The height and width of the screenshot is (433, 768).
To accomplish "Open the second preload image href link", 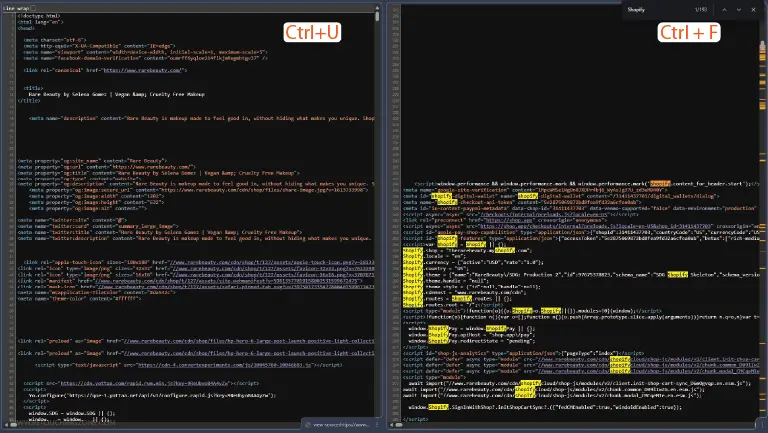I will (249, 353).
